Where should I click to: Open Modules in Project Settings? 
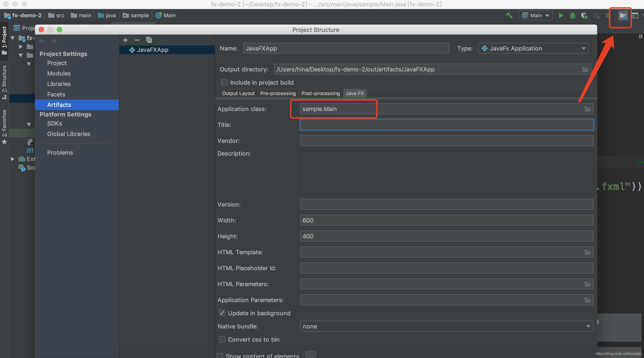(x=59, y=73)
